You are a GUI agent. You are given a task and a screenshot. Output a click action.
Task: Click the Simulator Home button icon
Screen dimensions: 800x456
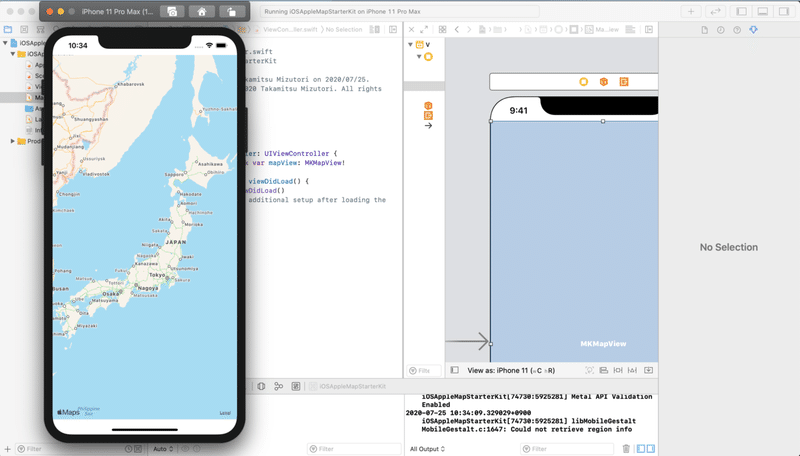point(202,12)
